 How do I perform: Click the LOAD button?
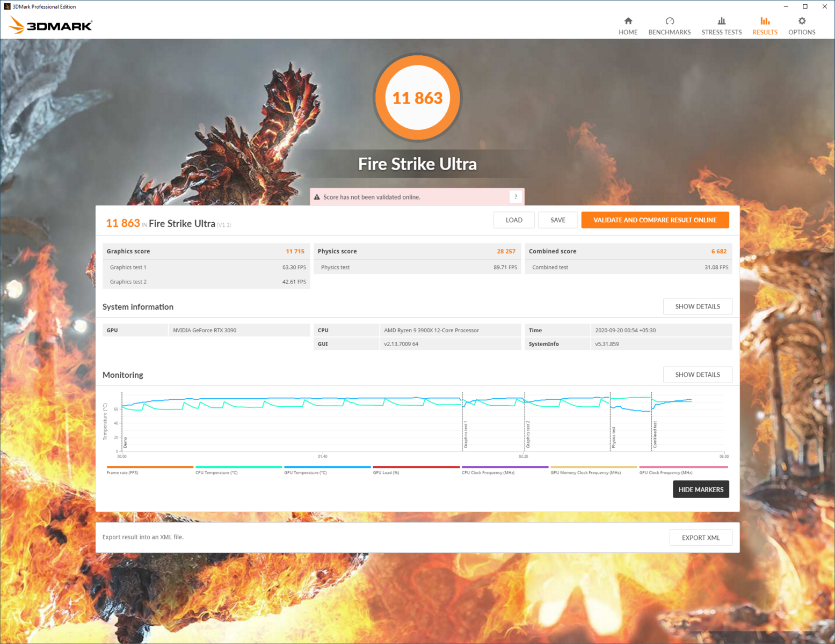click(514, 220)
